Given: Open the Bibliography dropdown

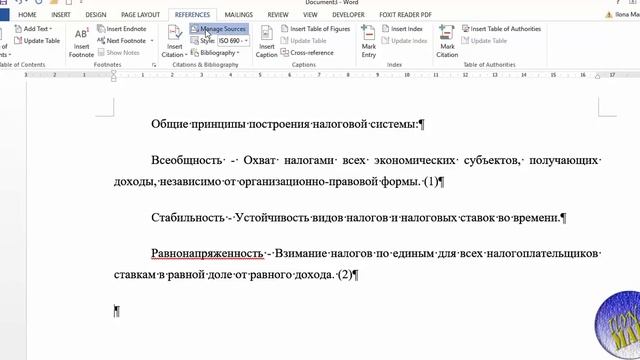Looking at the screenshot, I should (x=215, y=52).
